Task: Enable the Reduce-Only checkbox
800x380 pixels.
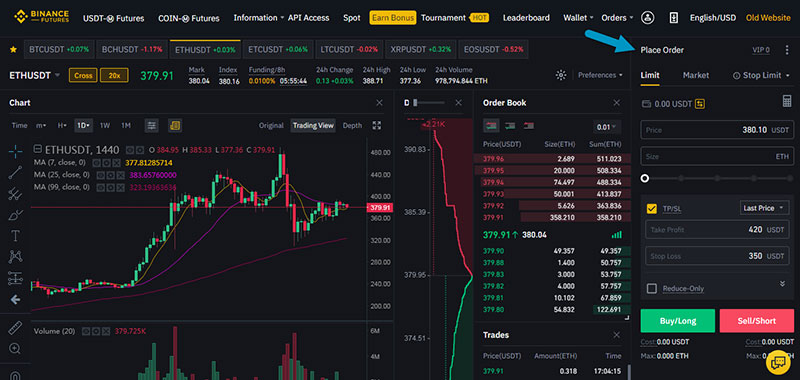Action: pyautogui.click(x=652, y=289)
